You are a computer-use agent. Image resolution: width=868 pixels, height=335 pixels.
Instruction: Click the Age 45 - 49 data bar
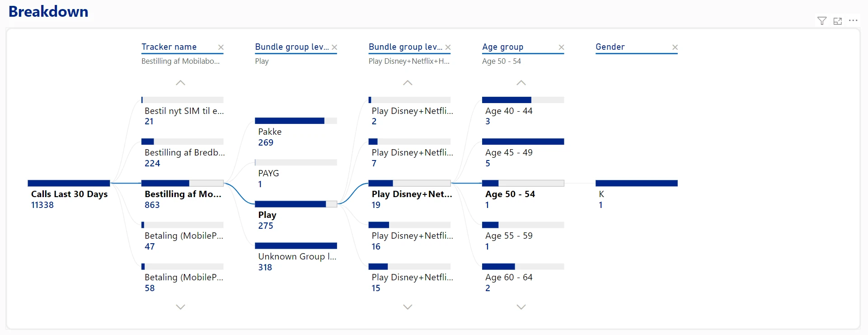[x=523, y=142]
